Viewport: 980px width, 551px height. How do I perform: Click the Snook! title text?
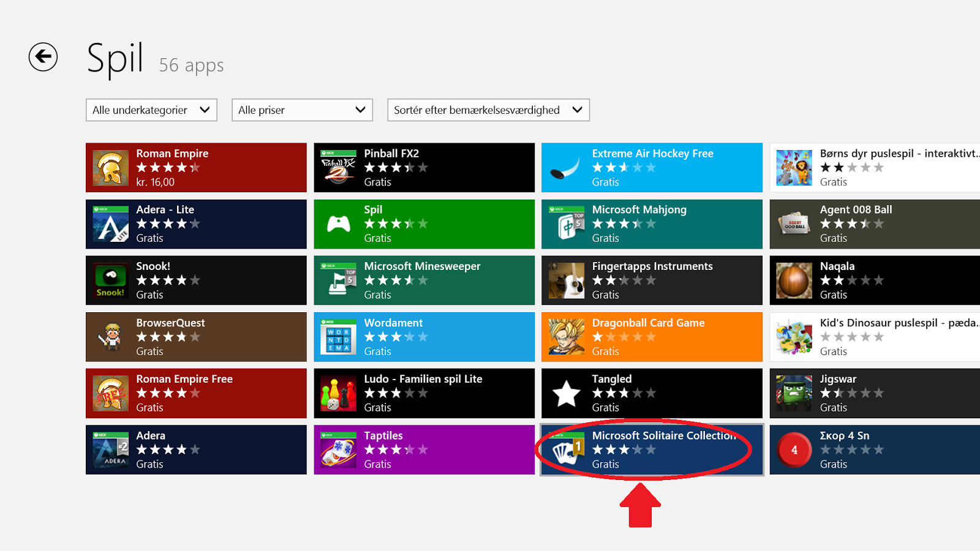point(153,266)
